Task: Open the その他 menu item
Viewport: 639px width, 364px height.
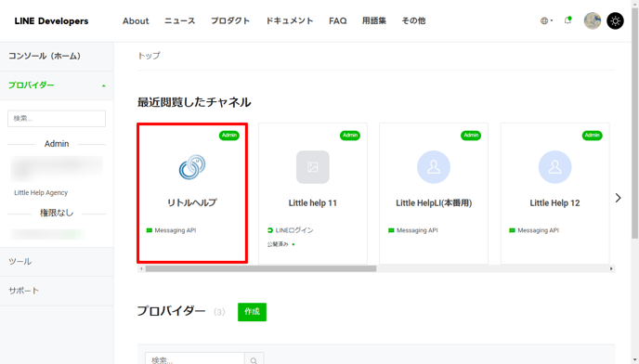Action: coord(413,20)
